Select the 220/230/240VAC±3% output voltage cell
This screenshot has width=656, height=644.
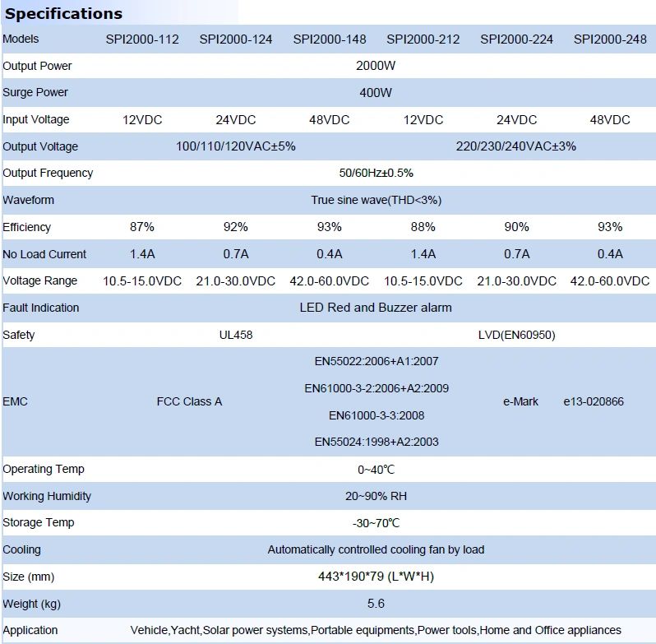tap(516, 146)
